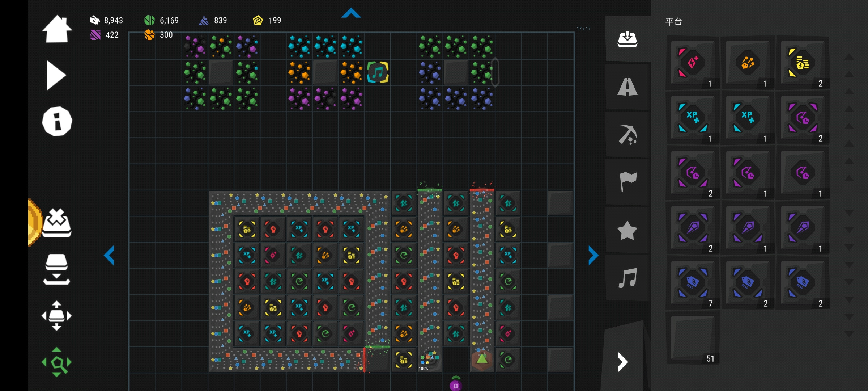This screenshot has height=391, width=868.
Task: Select the music tile on the map
Action: click(378, 72)
